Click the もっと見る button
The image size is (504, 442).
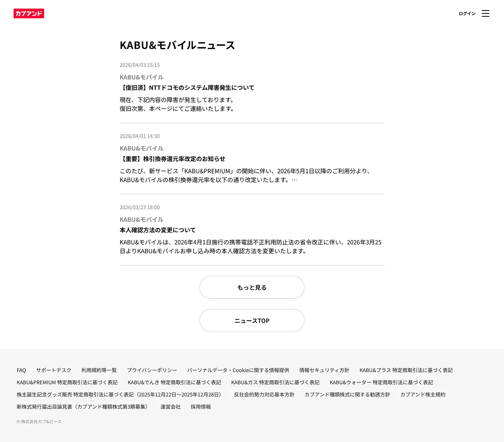coord(252,288)
